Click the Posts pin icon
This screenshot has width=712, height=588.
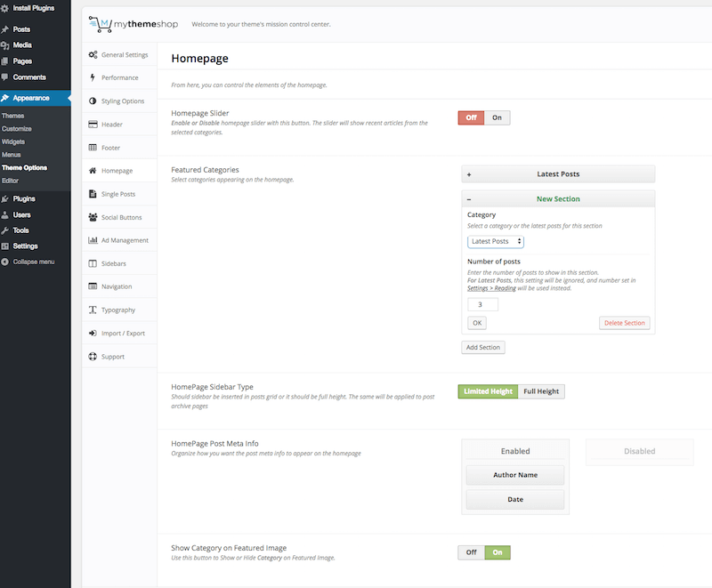(x=4, y=29)
